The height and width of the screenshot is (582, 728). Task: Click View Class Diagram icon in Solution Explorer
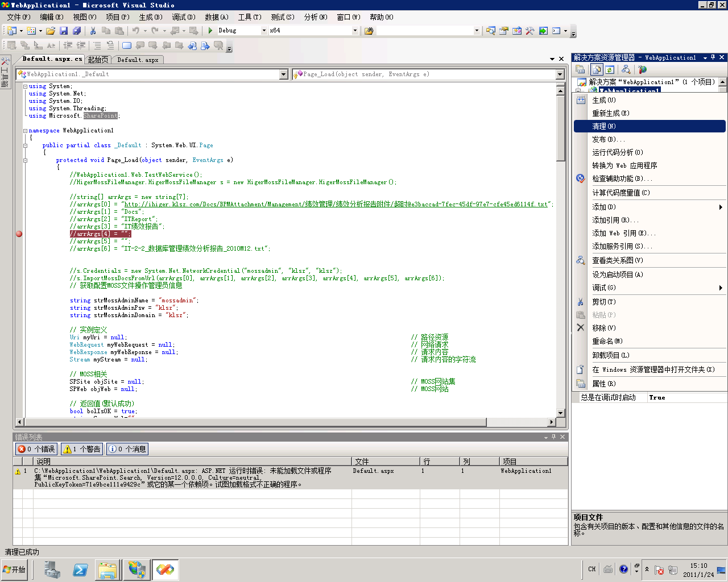tap(626, 69)
